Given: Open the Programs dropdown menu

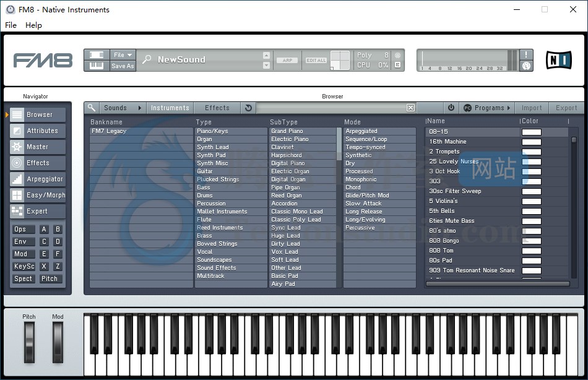Looking at the screenshot, I should (x=486, y=108).
